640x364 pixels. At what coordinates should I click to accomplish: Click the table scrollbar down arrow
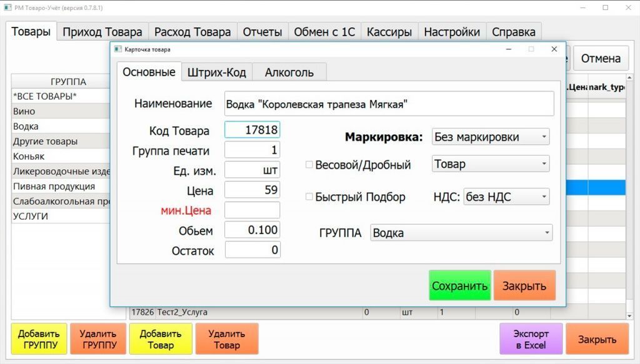[629, 316]
